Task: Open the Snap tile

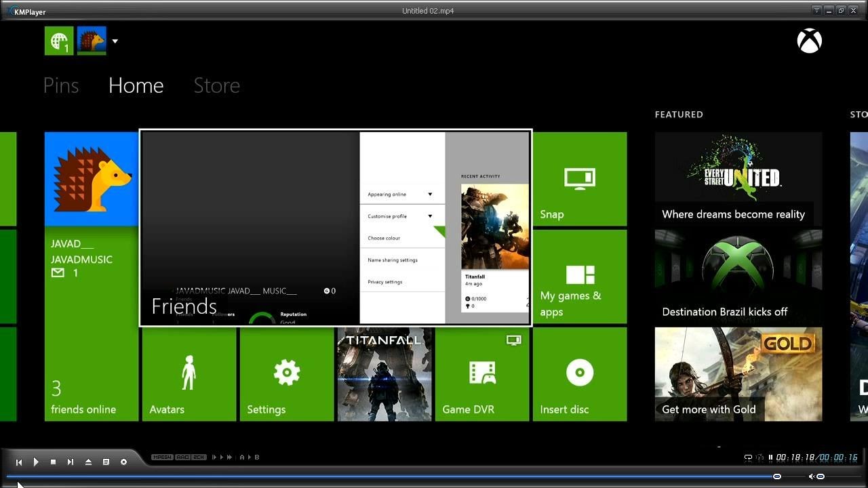Action: (x=580, y=179)
